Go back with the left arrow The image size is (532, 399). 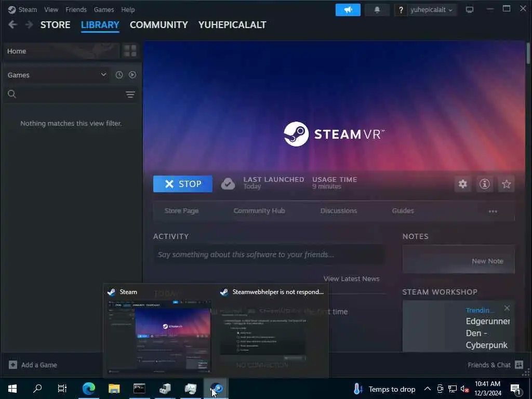click(x=12, y=24)
